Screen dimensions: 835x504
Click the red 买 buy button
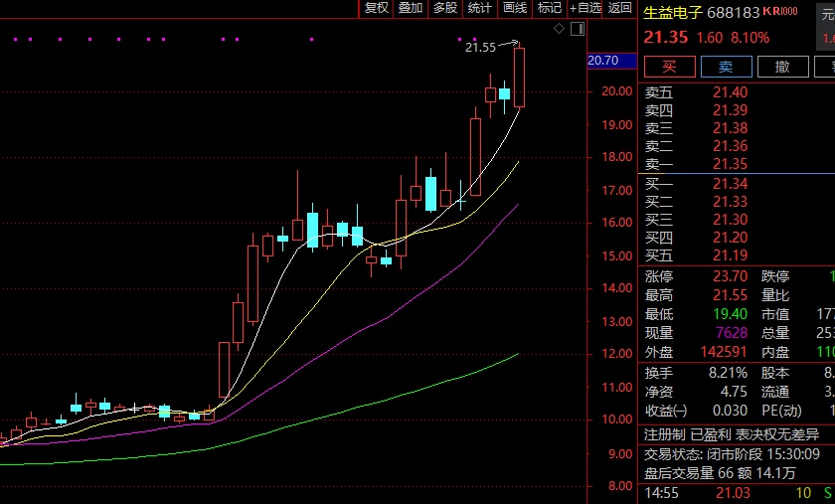coord(669,67)
